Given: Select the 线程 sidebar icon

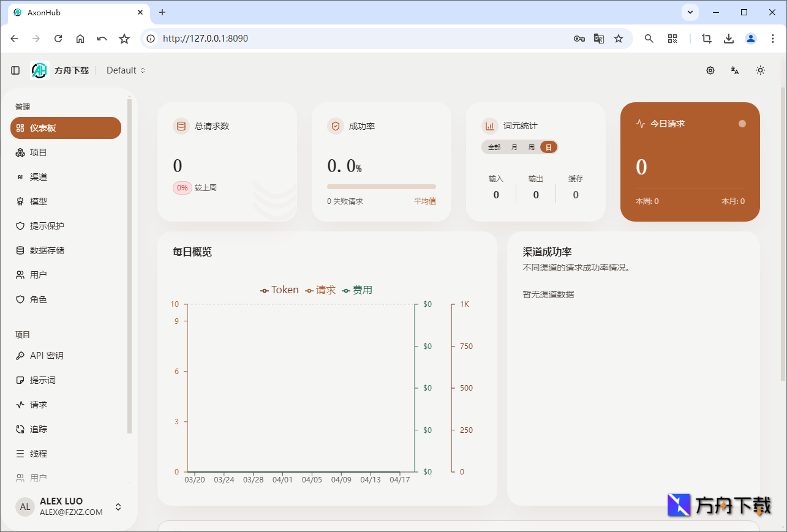Looking at the screenshot, I should click(x=20, y=453).
